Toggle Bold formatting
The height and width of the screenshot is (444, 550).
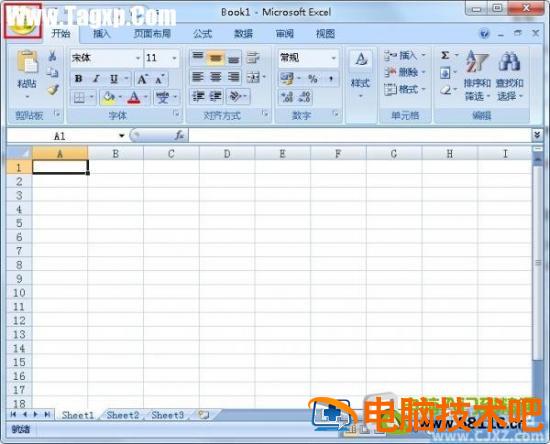point(79,79)
